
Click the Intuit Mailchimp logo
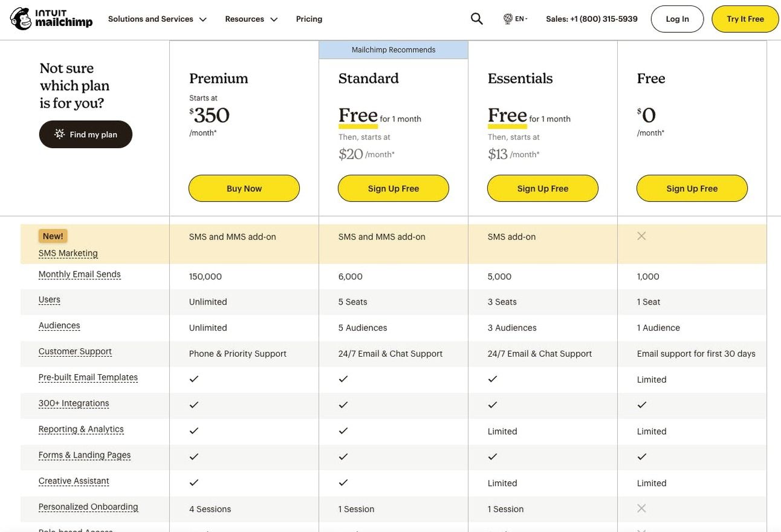[x=51, y=19]
